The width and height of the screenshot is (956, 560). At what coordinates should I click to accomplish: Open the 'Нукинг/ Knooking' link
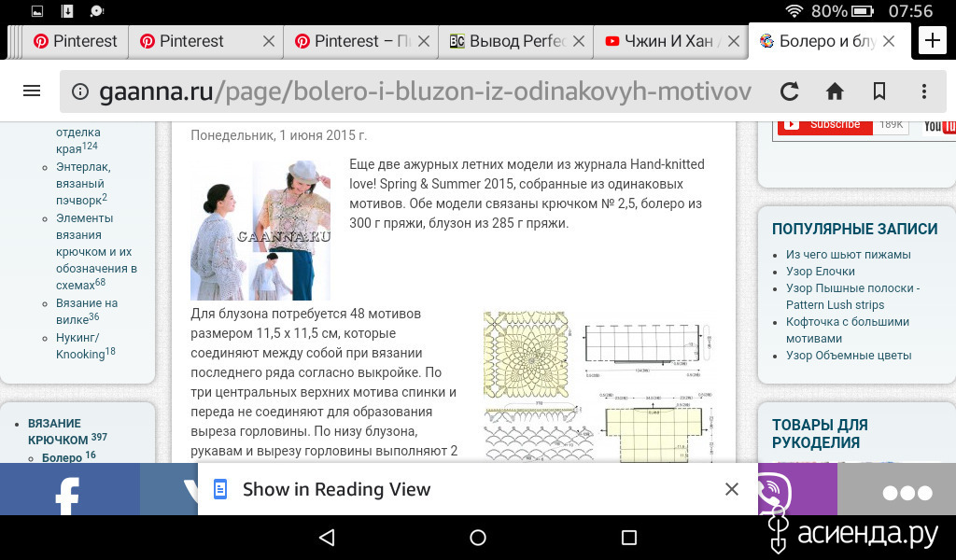85,345
